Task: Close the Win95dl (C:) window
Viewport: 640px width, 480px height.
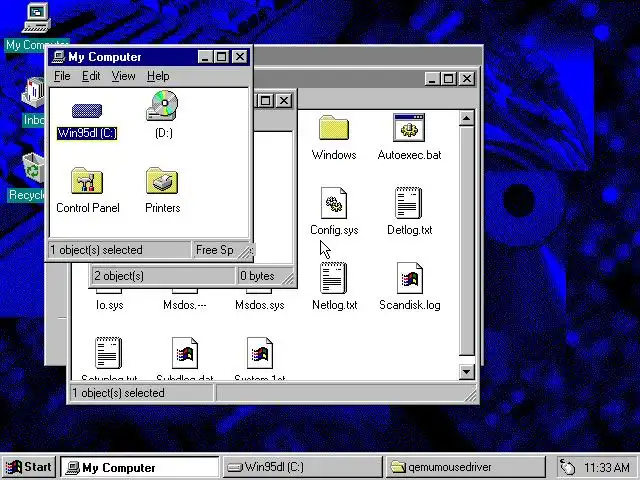Action: tap(467, 78)
